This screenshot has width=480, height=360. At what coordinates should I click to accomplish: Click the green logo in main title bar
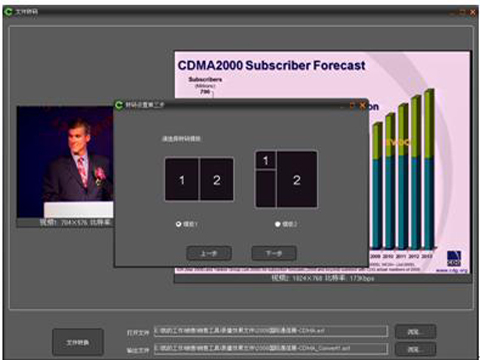tap(8, 12)
